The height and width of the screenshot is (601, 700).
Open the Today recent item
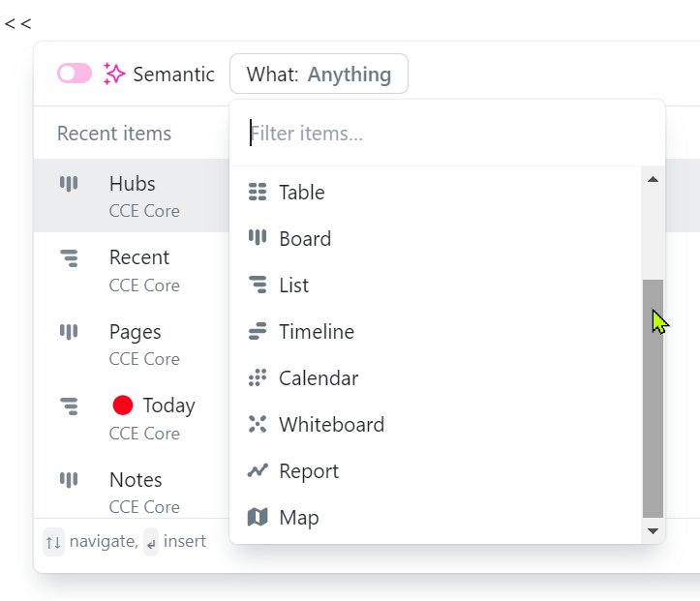tap(132, 418)
